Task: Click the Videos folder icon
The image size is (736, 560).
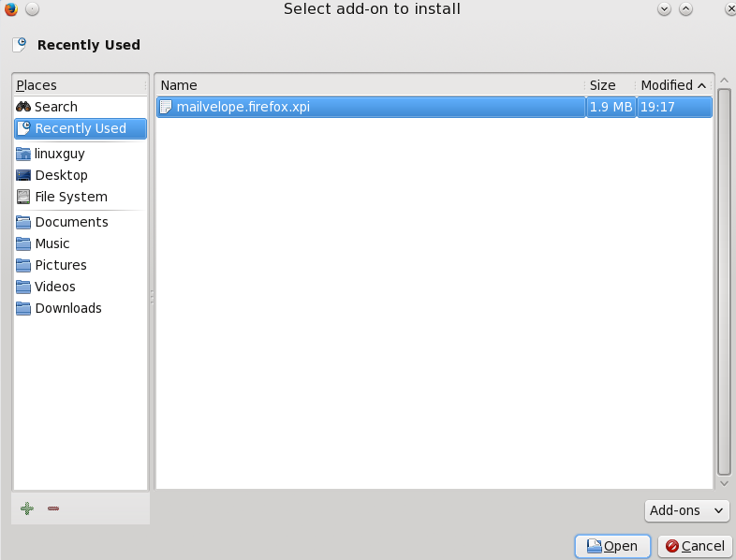Action: 23,287
